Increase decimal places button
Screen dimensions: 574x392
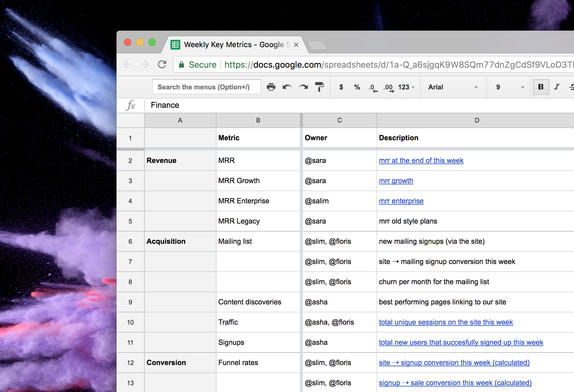[388, 88]
